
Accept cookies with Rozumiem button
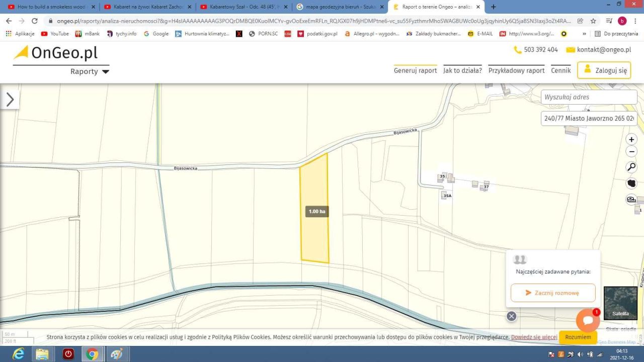578,337
